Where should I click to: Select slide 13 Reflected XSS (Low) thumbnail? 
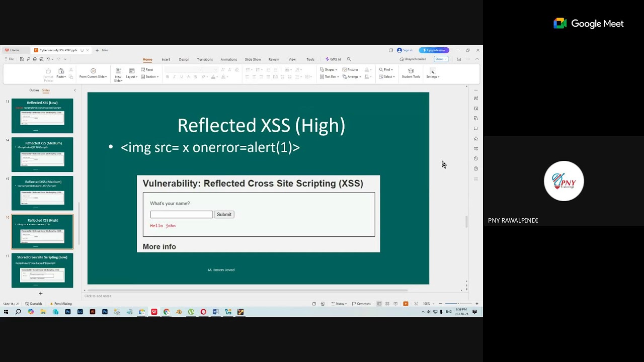(x=42, y=116)
